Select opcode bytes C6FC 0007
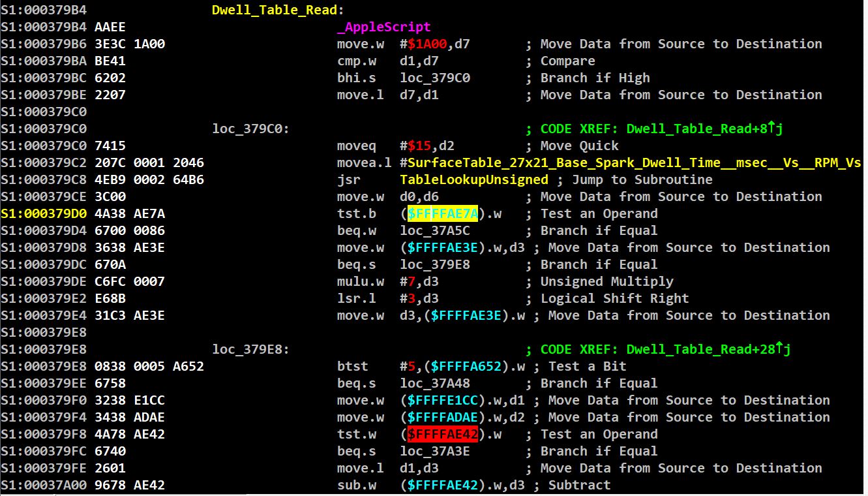The image size is (868, 496). [x=130, y=281]
